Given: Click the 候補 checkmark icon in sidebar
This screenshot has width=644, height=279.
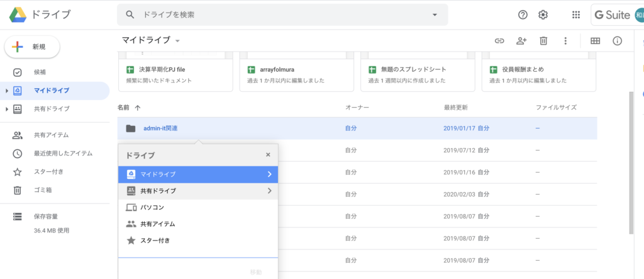Looking at the screenshot, I should coord(17,72).
